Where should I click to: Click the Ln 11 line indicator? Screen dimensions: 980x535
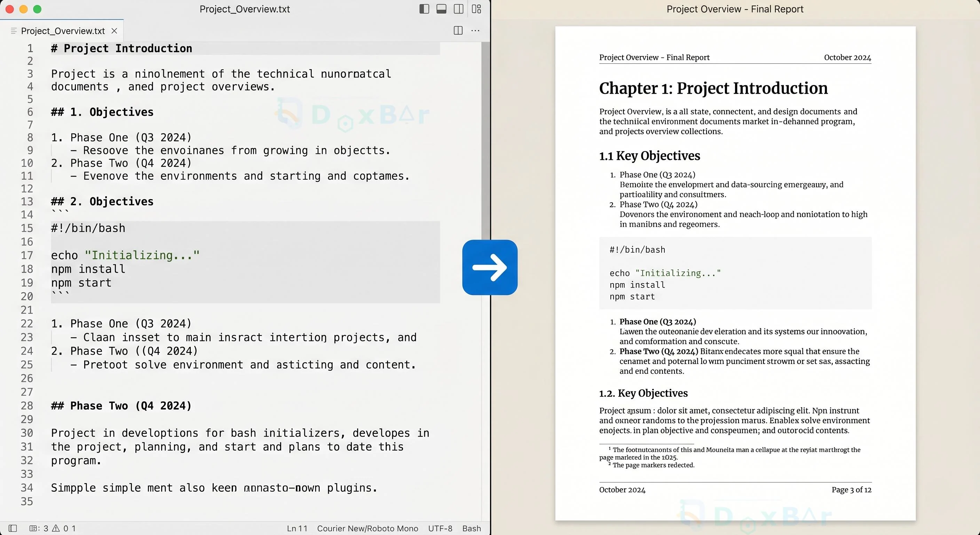pyautogui.click(x=297, y=528)
